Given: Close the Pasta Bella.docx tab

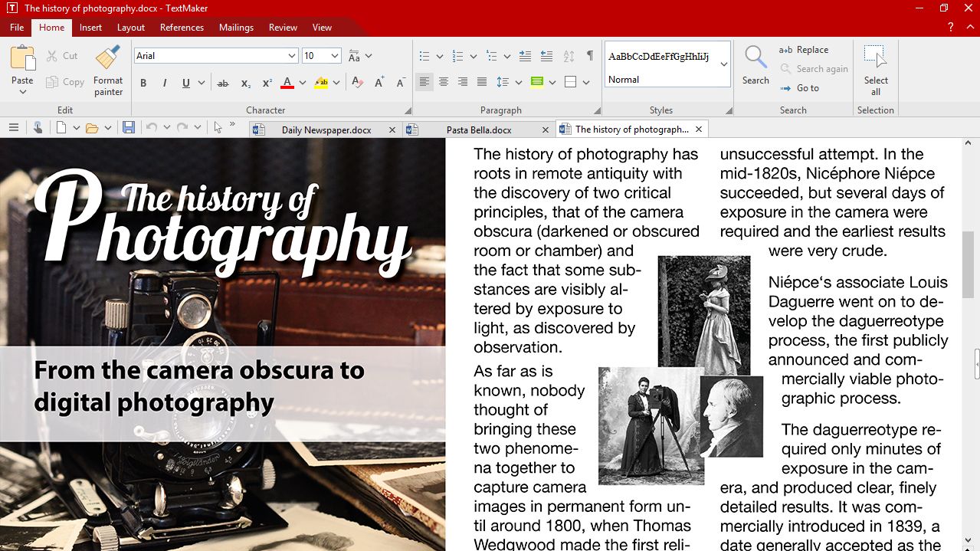Looking at the screenshot, I should 546,130.
